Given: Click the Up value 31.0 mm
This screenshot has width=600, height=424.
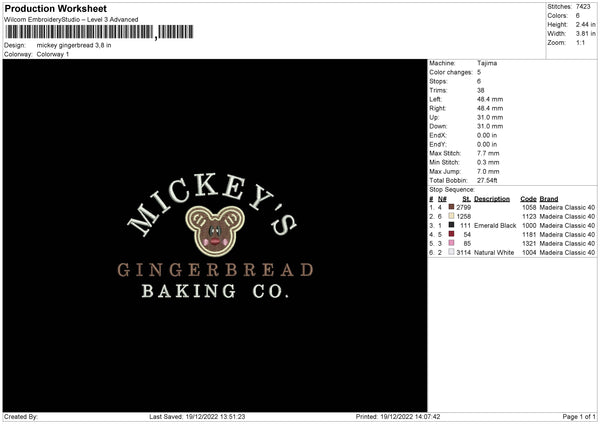Looking at the screenshot, I should [x=490, y=117].
